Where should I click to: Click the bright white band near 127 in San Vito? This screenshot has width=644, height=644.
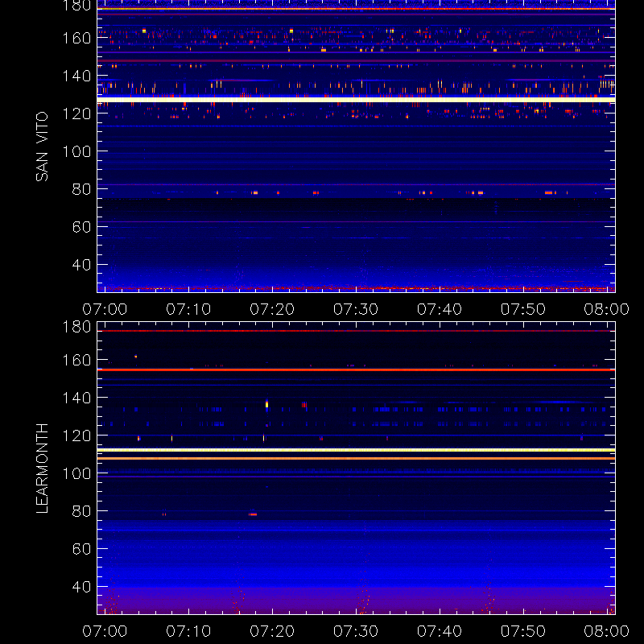coord(356,100)
